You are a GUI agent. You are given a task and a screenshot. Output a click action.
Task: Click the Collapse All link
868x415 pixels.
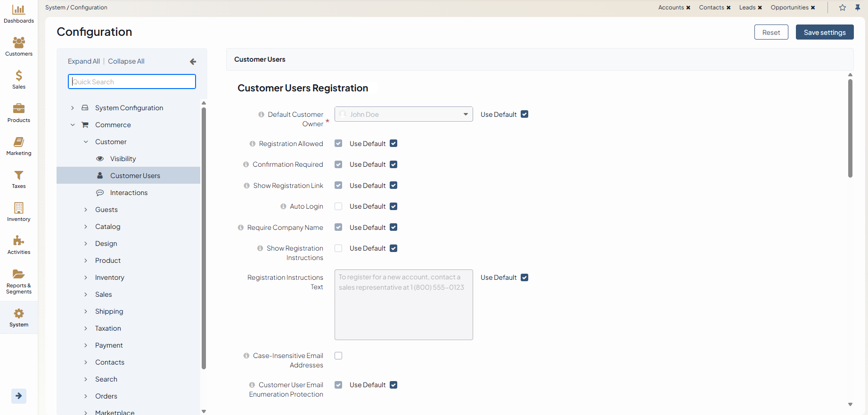click(x=126, y=61)
